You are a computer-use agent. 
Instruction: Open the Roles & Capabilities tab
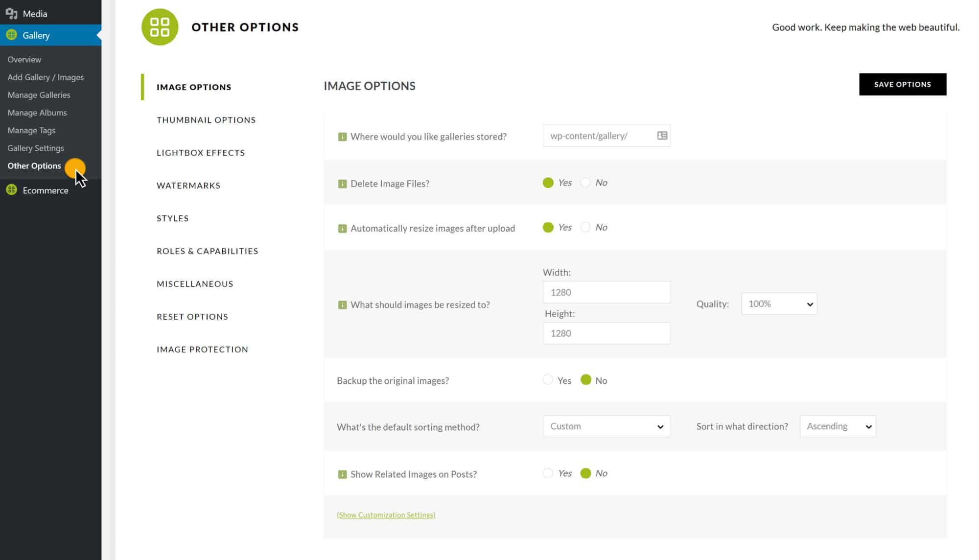(x=208, y=251)
